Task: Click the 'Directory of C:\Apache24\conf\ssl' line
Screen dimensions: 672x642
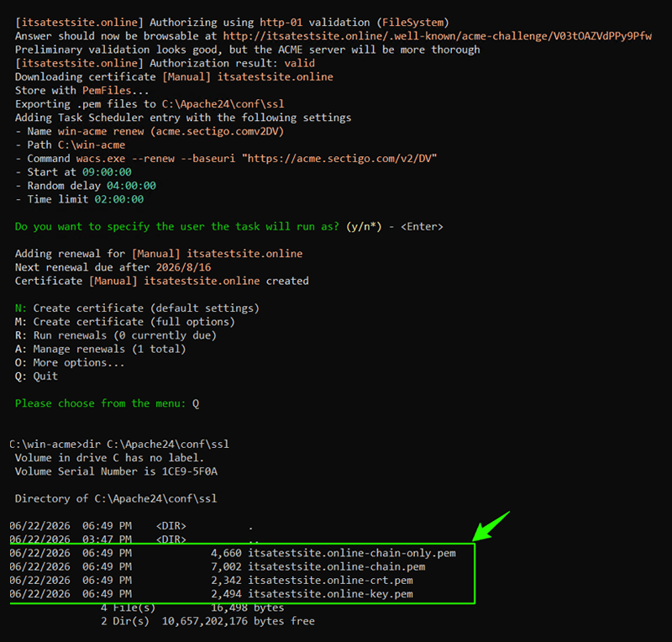Action: coord(116,499)
